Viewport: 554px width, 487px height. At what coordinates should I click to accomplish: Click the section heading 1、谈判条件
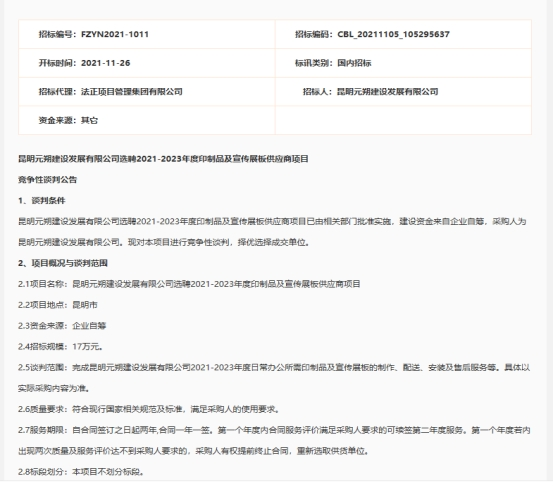(42, 201)
